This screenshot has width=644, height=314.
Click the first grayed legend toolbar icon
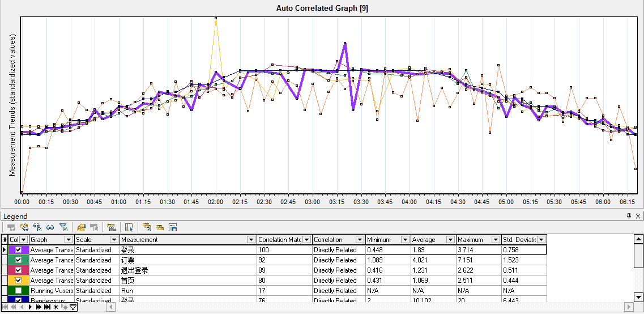tap(11, 227)
